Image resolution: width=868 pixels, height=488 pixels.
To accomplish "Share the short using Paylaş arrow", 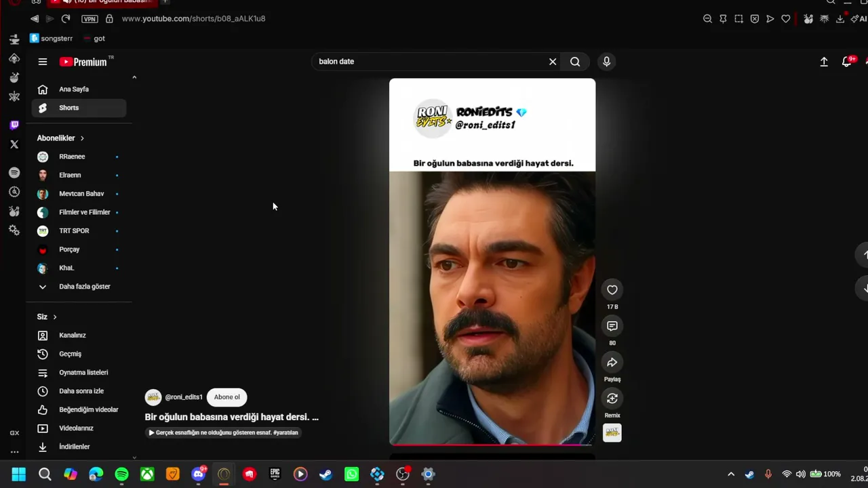I will coord(612,363).
